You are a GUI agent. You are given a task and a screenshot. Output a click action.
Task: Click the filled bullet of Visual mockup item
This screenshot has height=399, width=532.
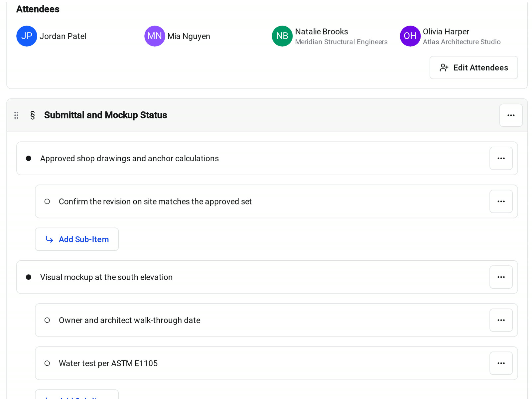(29, 277)
